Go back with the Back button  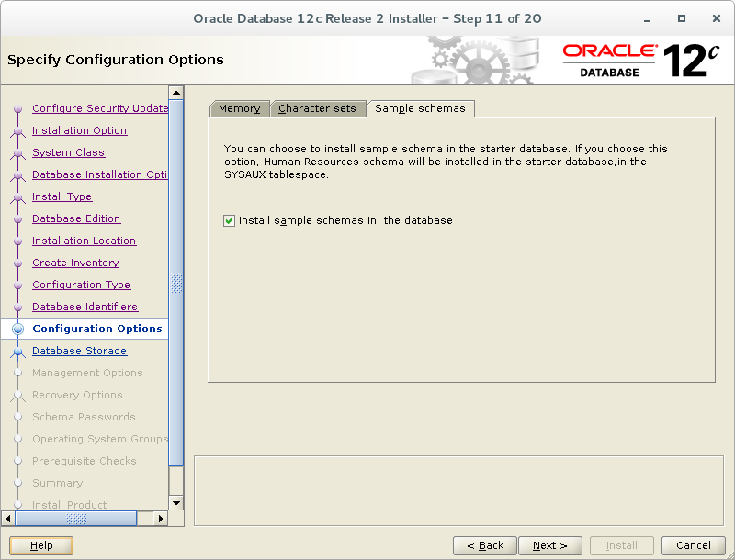tap(485, 545)
